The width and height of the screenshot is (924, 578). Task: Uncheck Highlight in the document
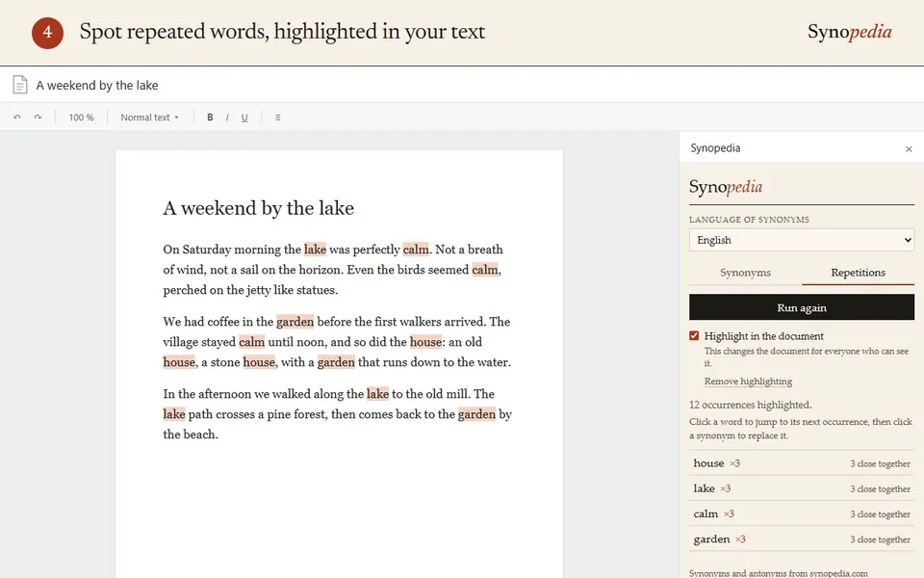pyautogui.click(x=694, y=335)
